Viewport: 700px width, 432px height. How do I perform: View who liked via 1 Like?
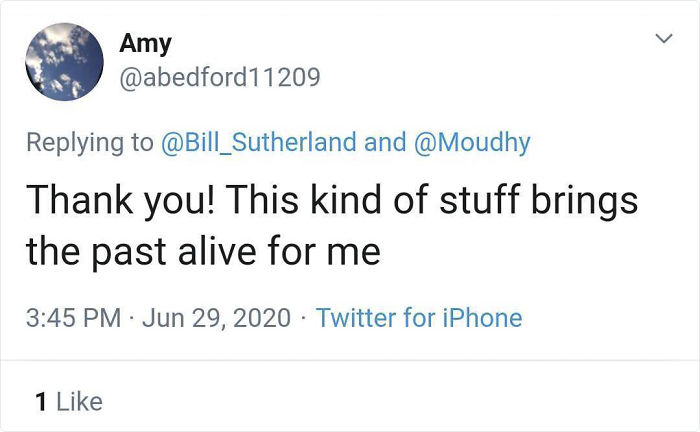[68, 401]
